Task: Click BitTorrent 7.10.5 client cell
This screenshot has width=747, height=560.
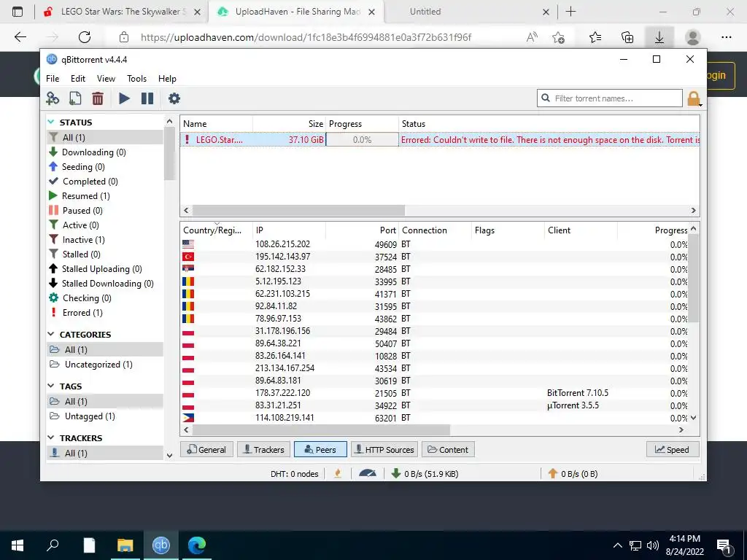Action: point(578,393)
